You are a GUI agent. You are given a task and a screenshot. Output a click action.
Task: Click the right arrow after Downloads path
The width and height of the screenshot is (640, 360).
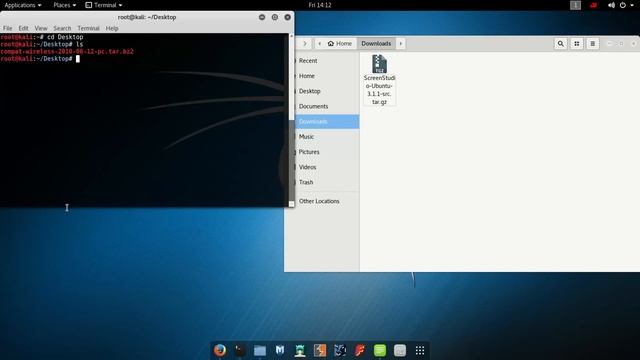point(400,43)
